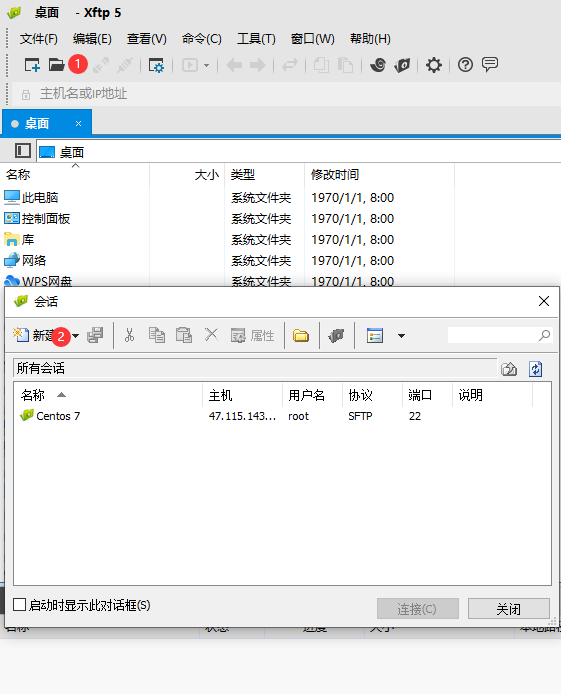The width and height of the screenshot is (561, 694).
Task: Sort file list by 类型 column
Action: coord(265,175)
